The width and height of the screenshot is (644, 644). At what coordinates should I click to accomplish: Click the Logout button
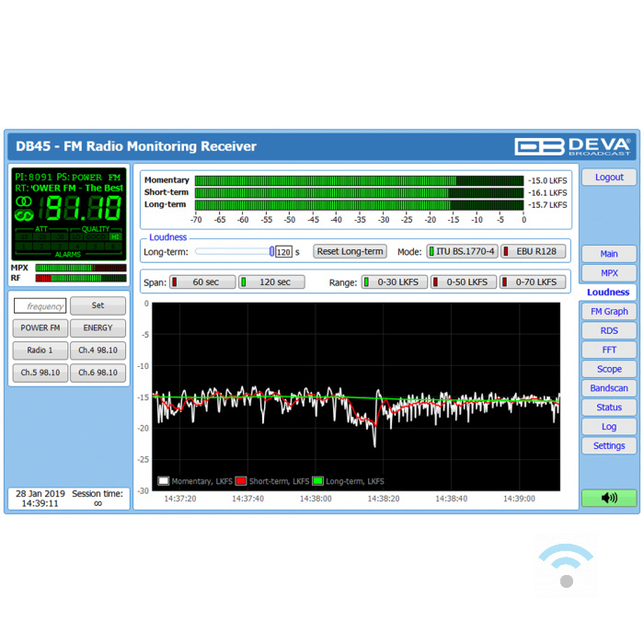pos(609,178)
